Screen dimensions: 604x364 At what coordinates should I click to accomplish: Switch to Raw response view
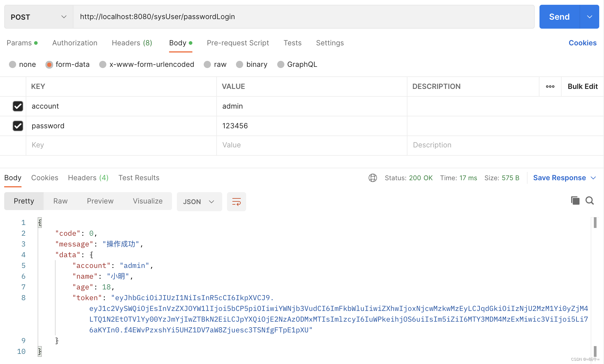(60, 201)
